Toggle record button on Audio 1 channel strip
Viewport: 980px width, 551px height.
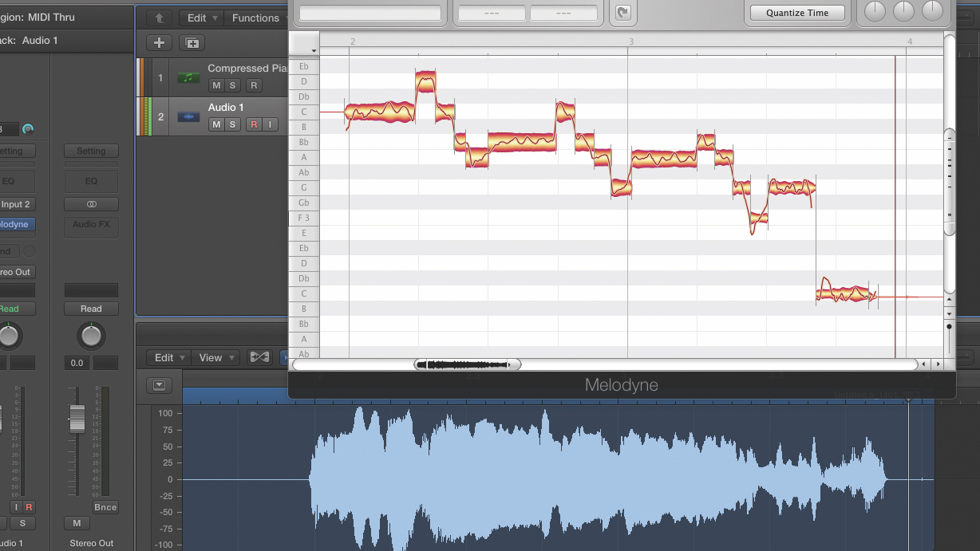point(29,507)
